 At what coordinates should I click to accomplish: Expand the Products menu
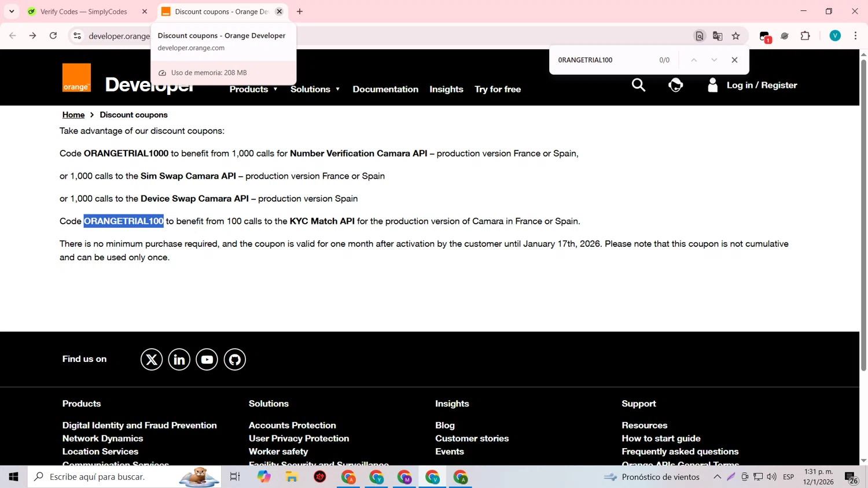[253, 89]
